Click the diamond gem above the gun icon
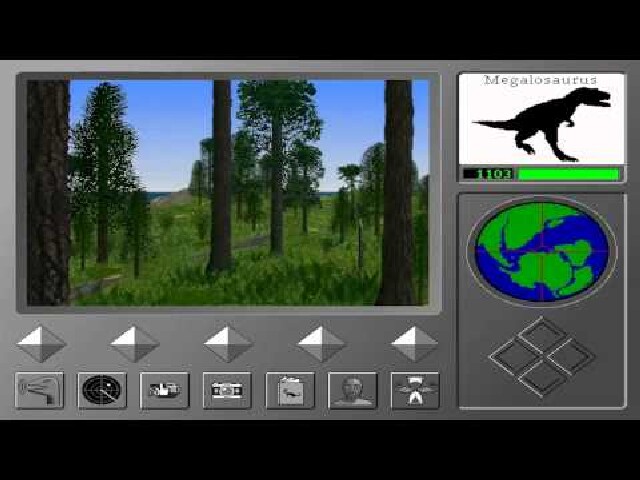640x480 pixels. click(41, 344)
